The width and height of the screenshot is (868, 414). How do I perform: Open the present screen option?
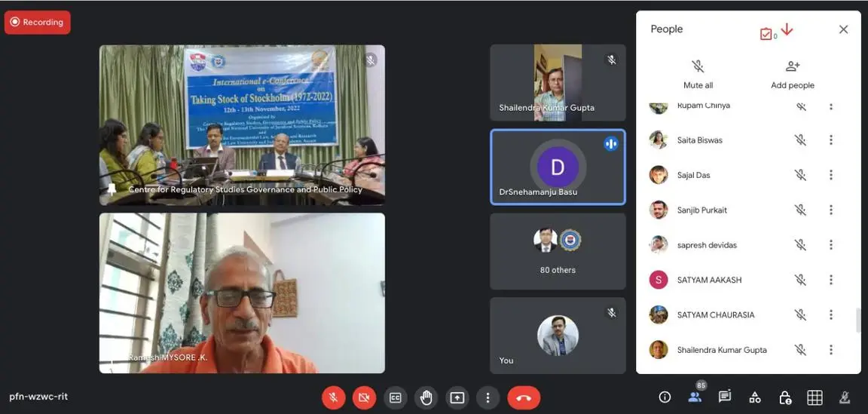[x=457, y=397]
